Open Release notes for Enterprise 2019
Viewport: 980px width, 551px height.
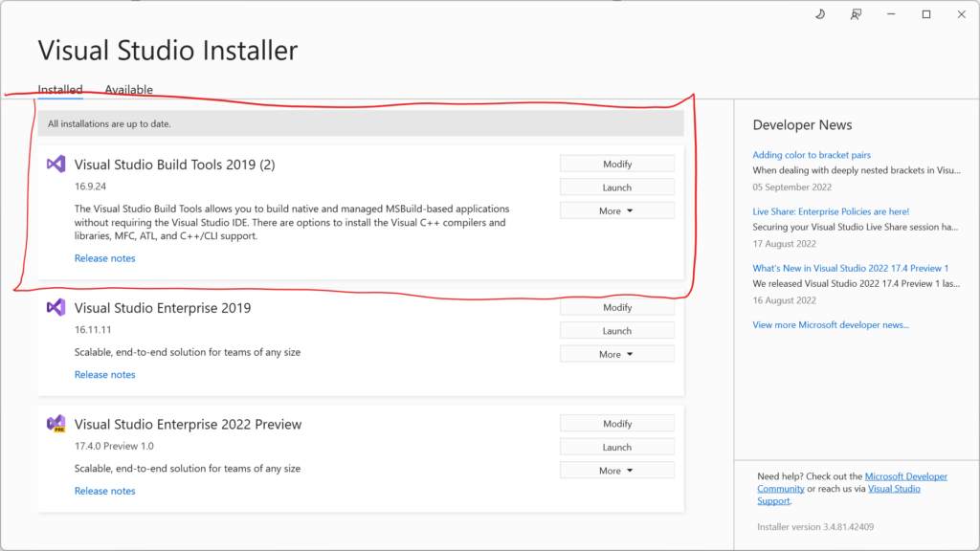(x=105, y=374)
